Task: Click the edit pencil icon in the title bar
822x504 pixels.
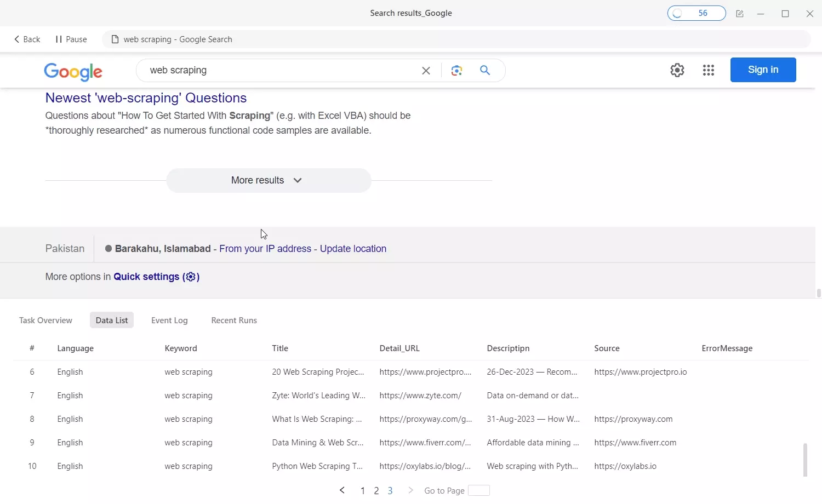Action: point(740,13)
